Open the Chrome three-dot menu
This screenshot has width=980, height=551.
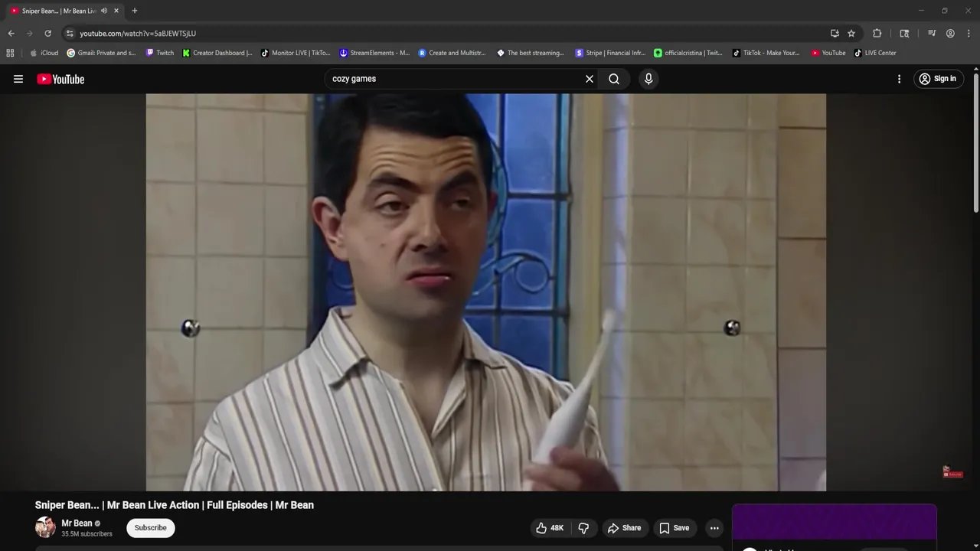969,34
